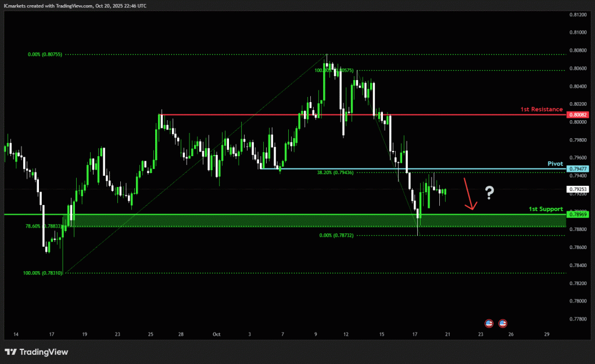Click the green shaded support zone
Image resolution: width=595 pixels, height=364 pixels.
click(291, 221)
